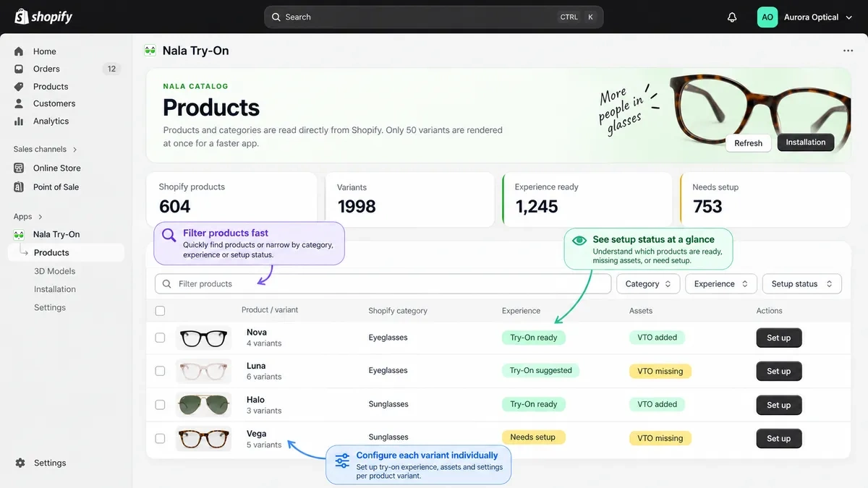Expand the Aurora Optical account menu

(848, 17)
